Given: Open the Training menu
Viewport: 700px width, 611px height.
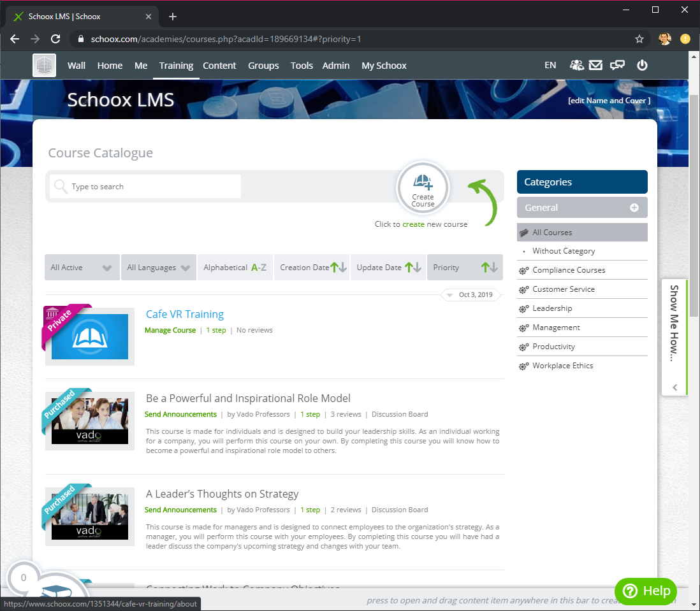Looking at the screenshot, I should pos(177,66).
